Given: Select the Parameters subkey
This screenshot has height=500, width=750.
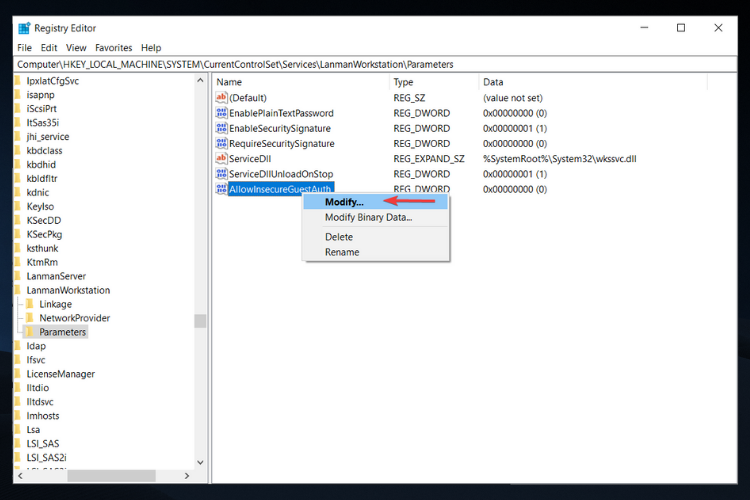Looking at the screenshot, I should click(x=63, y=332).
